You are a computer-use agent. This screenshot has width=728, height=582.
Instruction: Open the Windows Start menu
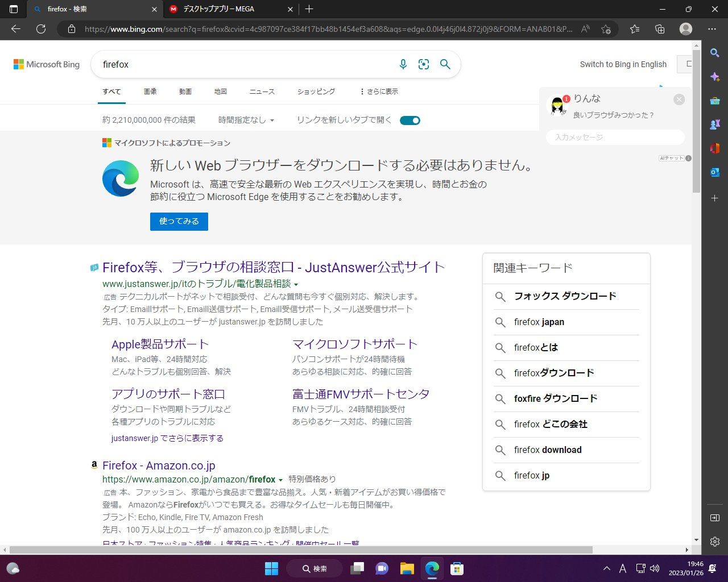[271, 568]
